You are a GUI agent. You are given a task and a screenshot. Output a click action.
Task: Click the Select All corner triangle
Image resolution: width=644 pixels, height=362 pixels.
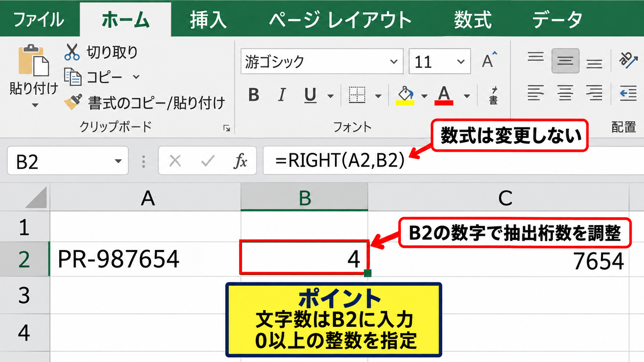pyautogui.click(x=36, y=197)
